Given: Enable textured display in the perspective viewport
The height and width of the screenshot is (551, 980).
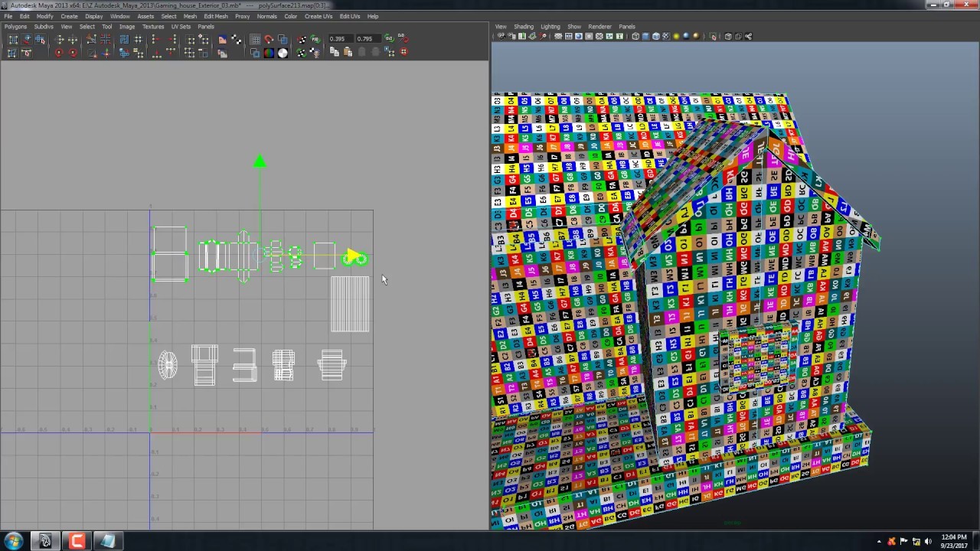Looking at the screenshot, I should coord(666,36).
